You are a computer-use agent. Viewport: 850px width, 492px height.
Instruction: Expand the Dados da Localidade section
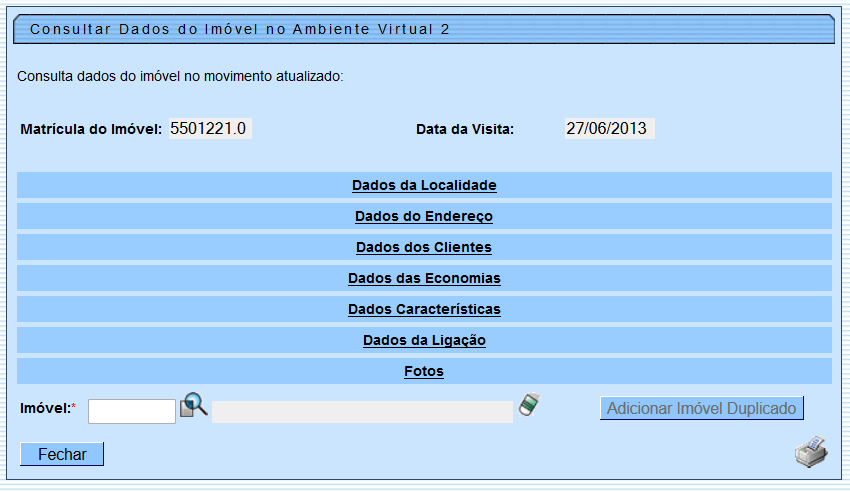pyautogui.click(x=424, y=185)
